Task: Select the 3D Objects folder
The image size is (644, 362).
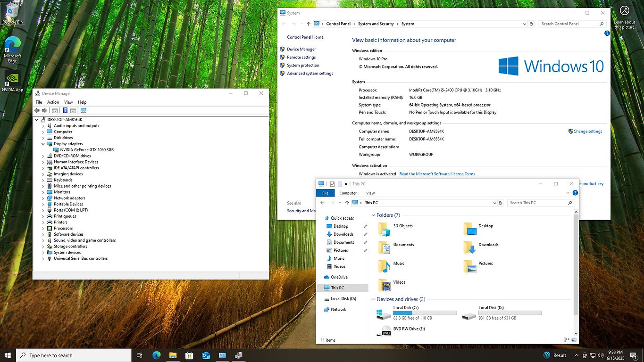Action: click(395, 229)
